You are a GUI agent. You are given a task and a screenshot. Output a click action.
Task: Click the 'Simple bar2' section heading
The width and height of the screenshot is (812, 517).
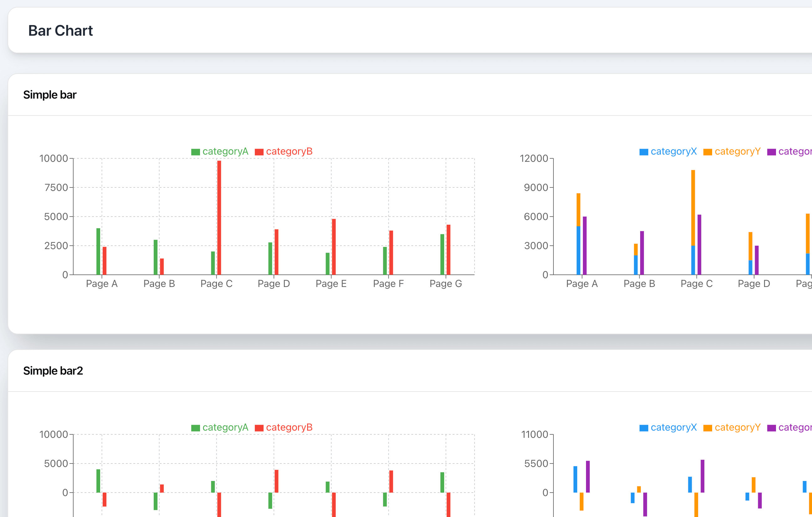tap(53, 371)
